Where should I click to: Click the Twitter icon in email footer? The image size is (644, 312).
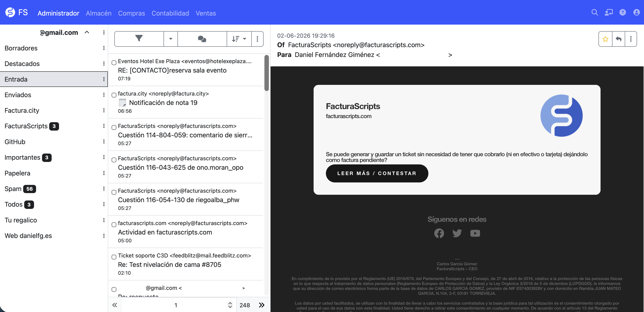[x=457, y=233]
